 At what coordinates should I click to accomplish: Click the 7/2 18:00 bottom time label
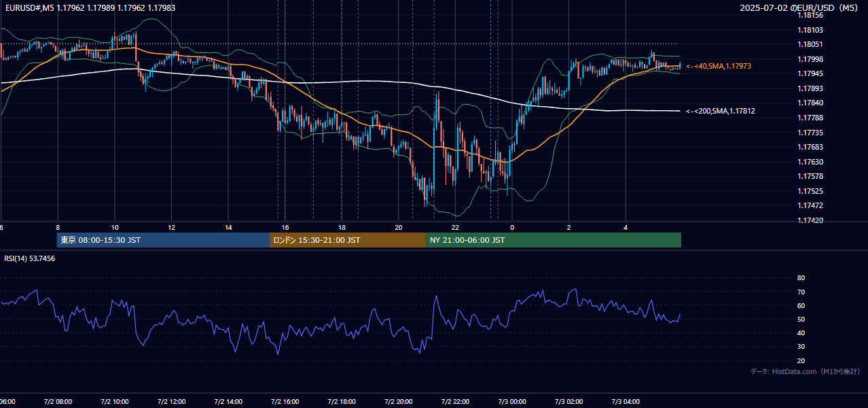[x=342, y=402]
